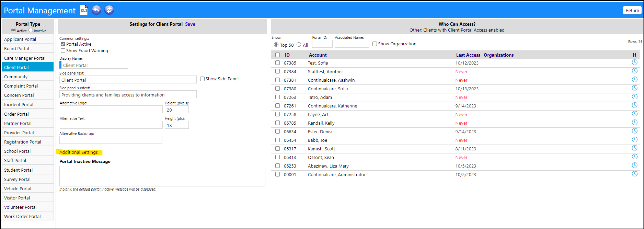Uncheck the Portal Active checkbox

[x=63, y=44]
